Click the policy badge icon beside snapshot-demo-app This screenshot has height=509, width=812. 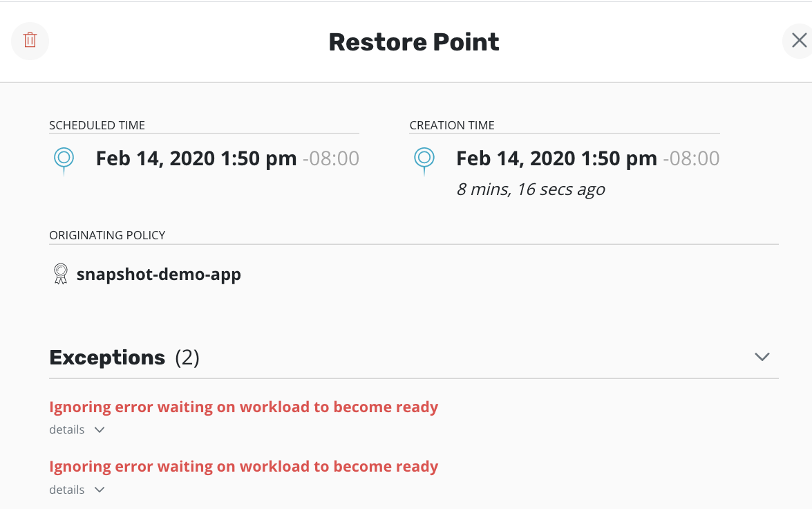[x=60, y=273]
